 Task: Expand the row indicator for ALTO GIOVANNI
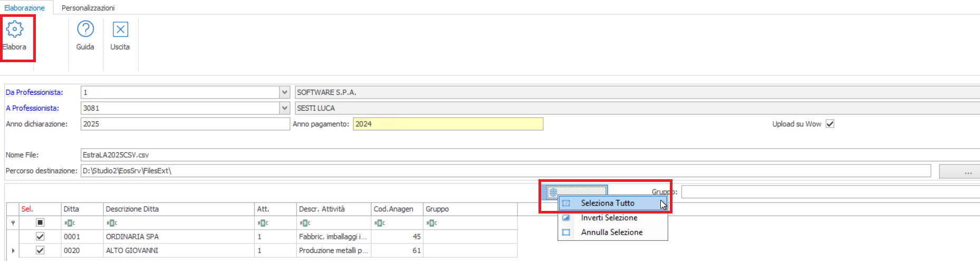[x=13, y=251]
